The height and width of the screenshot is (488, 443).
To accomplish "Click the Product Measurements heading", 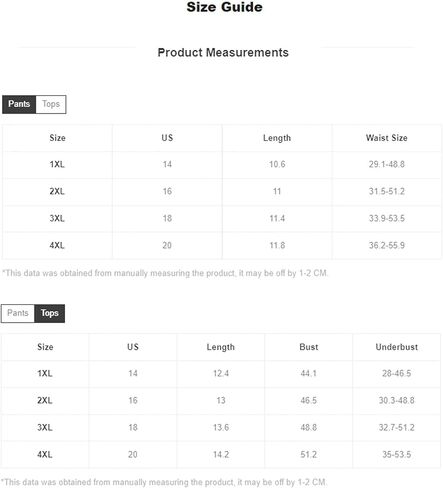I will click(223, 53).
